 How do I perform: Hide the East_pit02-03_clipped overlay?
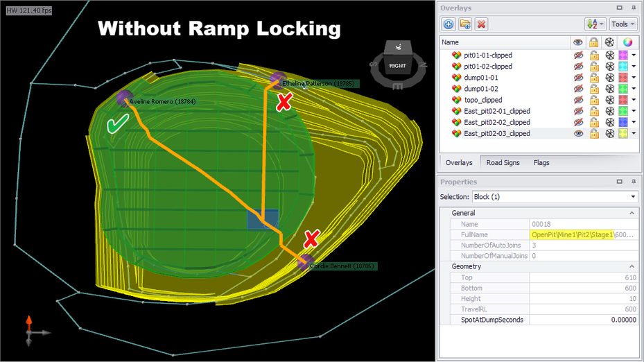(x=578, y=134)
